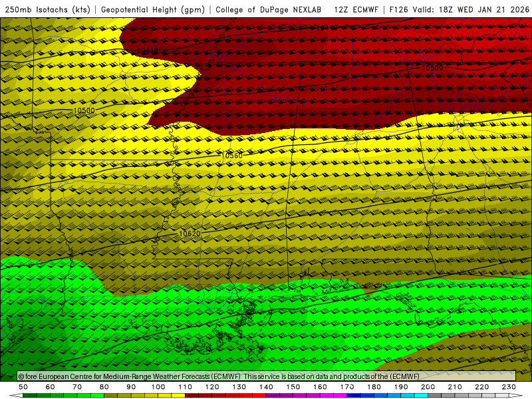The height and width of the screenshot is (399, 532).
Task: Click the 50 label on the color scale
Action: [x=23, y=387]
